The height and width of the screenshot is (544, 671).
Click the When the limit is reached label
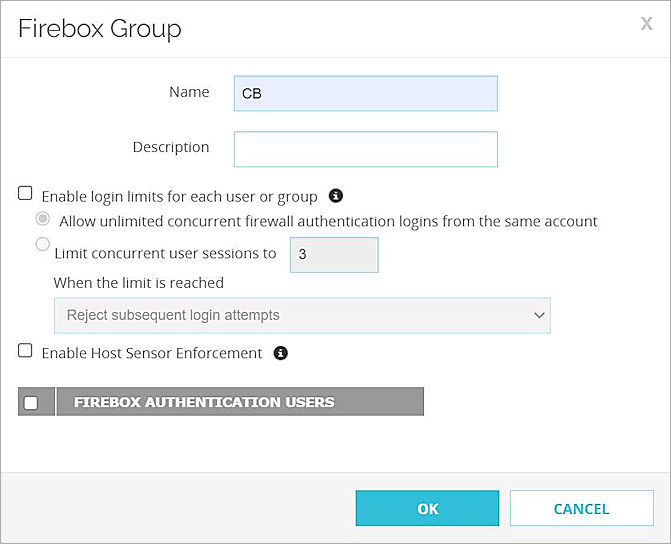click(138, 282)
